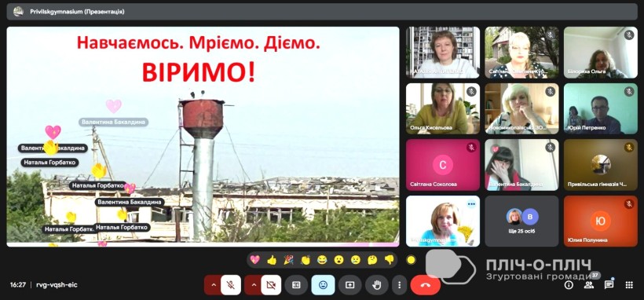The height and width of the screenshot is (300, 644).
Task: Toggle closed captions
Action: click(x=296, y=285)
